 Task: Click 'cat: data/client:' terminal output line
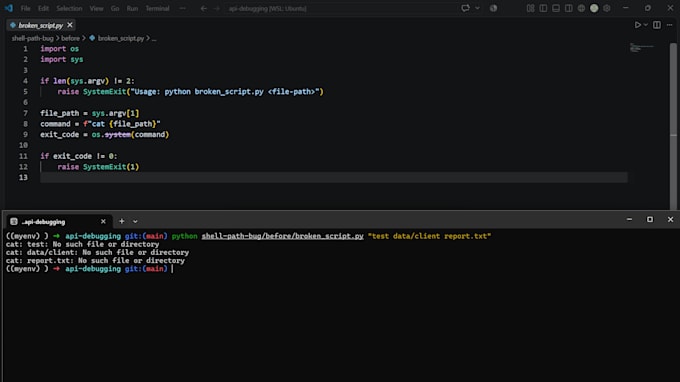click(98, 252)
